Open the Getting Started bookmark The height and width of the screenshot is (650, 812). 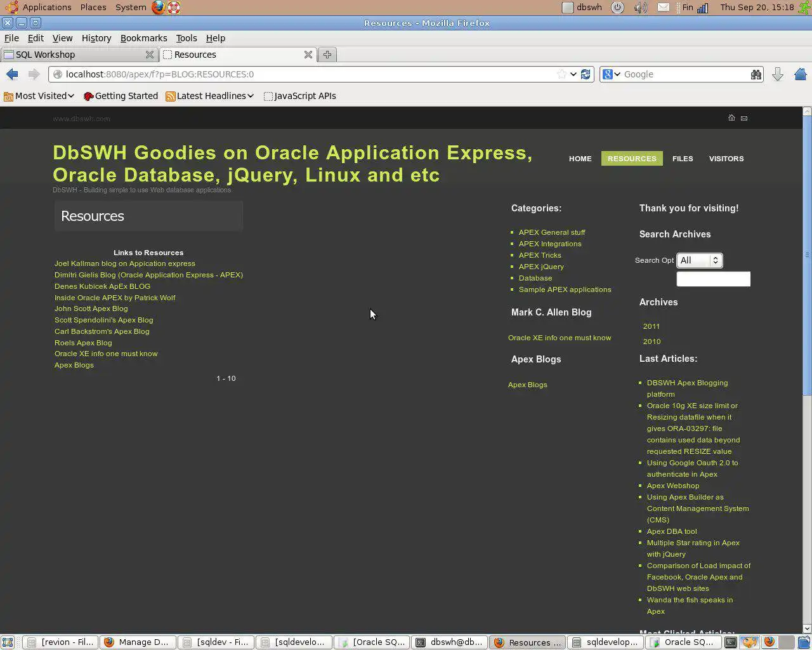click(x=121, y=96)
